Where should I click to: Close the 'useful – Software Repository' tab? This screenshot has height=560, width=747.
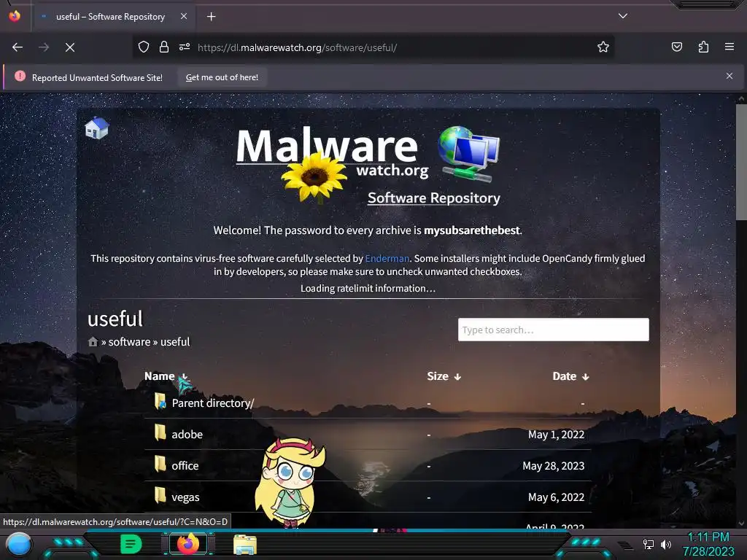pos(183,16)
